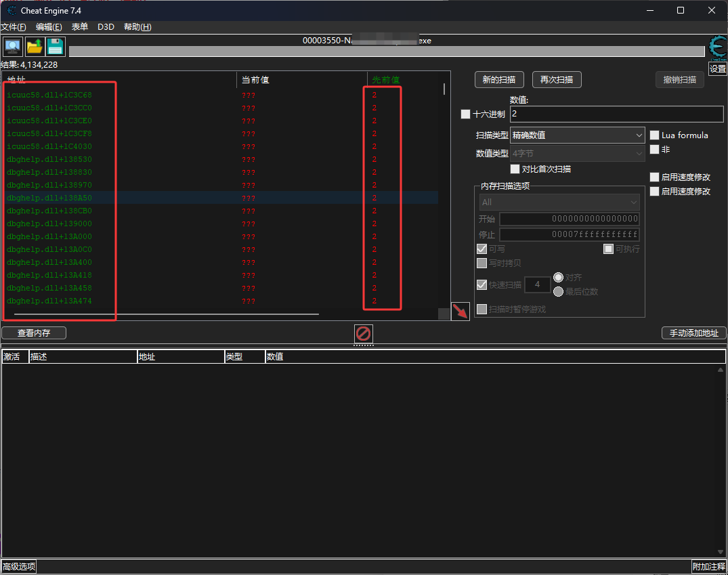Click the 停止 stop address field
728x575 pixels.
pyautogui.click(x=570, y=234)
